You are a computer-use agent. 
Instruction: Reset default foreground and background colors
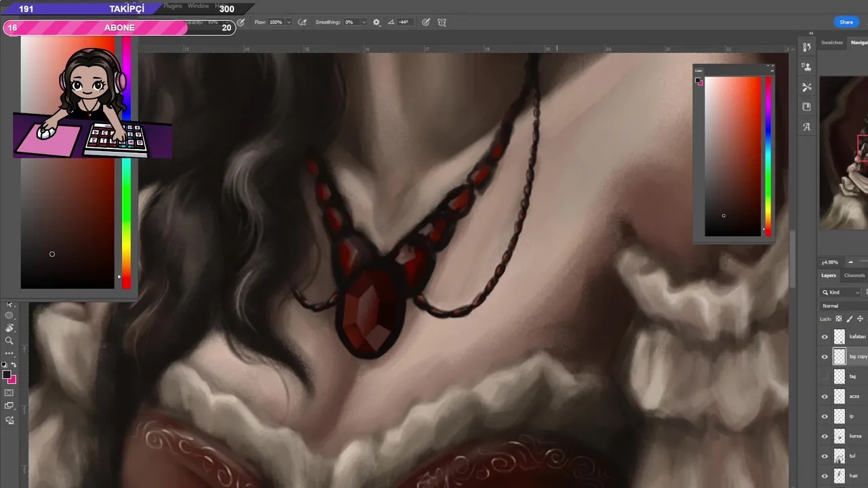4,365
